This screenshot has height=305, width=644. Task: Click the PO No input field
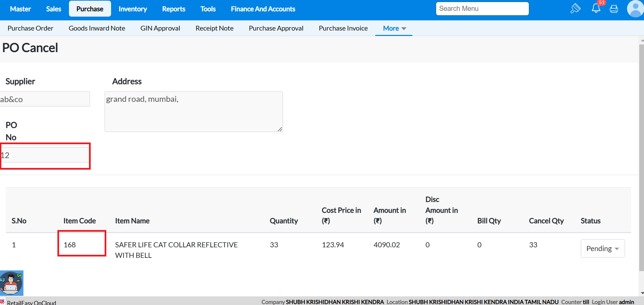click(45, 155)
